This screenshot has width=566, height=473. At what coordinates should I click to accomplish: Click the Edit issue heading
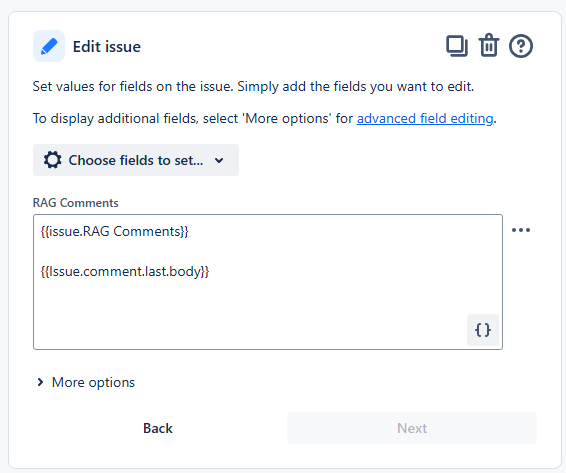click(107, 47)
